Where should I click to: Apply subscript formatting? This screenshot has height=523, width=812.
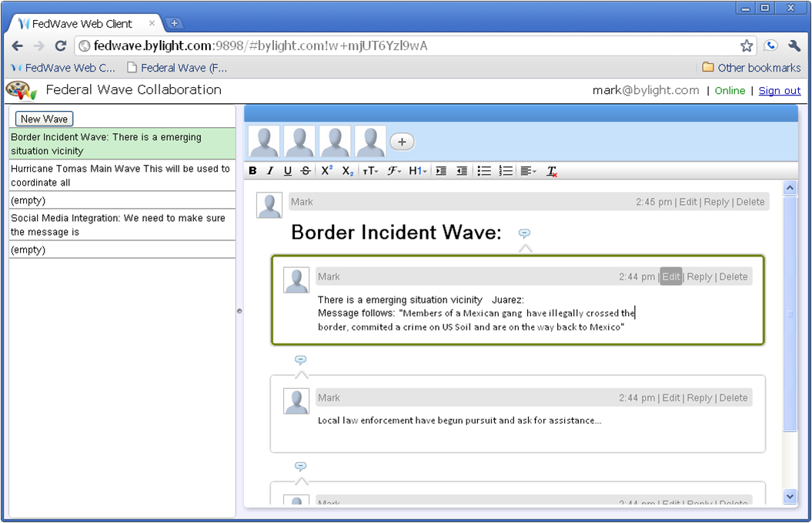click(347, 171)
